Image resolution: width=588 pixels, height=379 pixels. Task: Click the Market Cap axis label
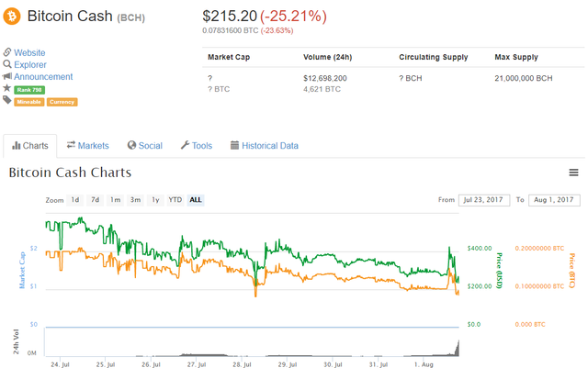click(22, 271)
